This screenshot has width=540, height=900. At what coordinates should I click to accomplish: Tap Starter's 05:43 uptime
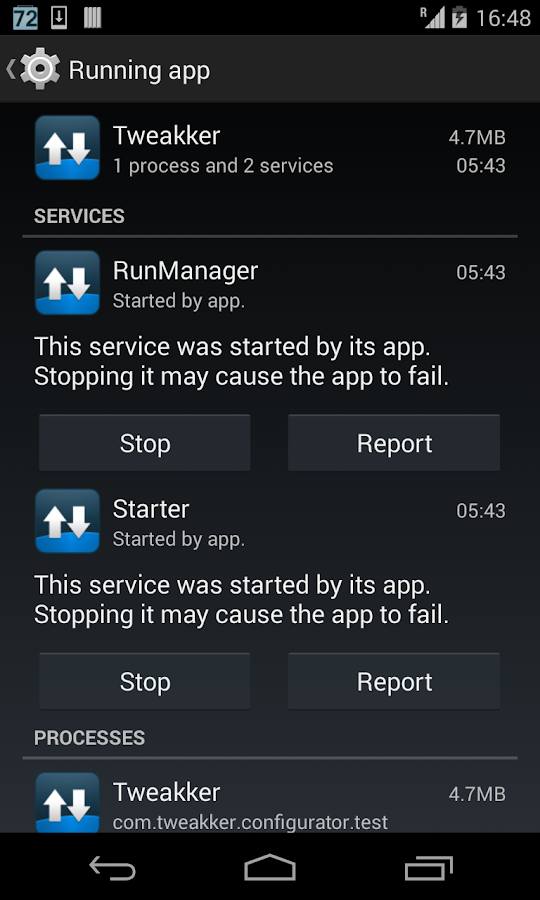click(481, 510)
